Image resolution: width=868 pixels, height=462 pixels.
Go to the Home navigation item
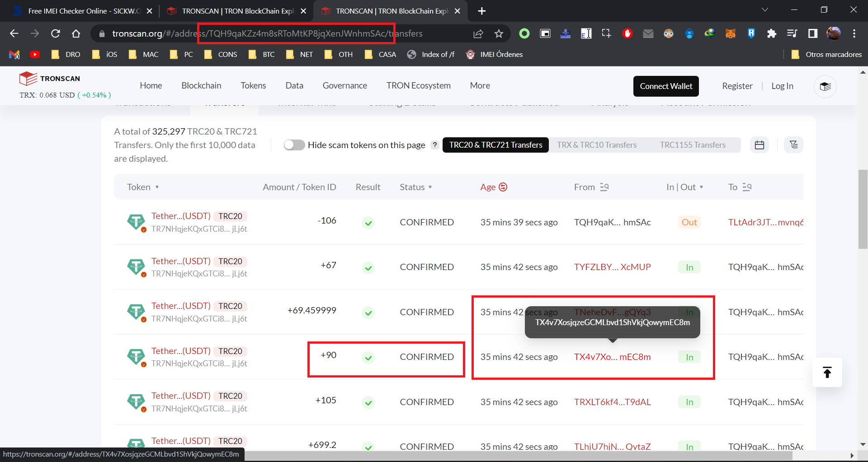click(151, 86)
